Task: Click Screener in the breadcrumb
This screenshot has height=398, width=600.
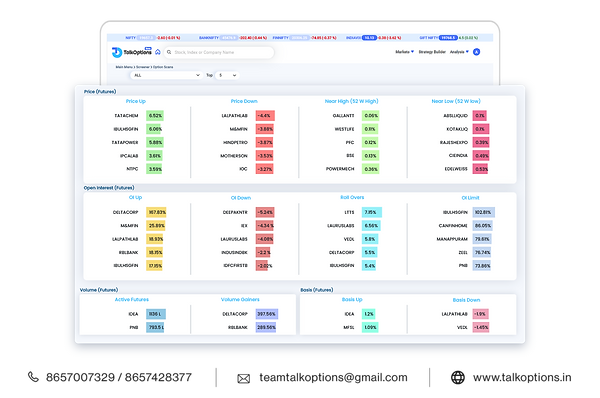Action: pyautogui.click(x=143, y=67)
